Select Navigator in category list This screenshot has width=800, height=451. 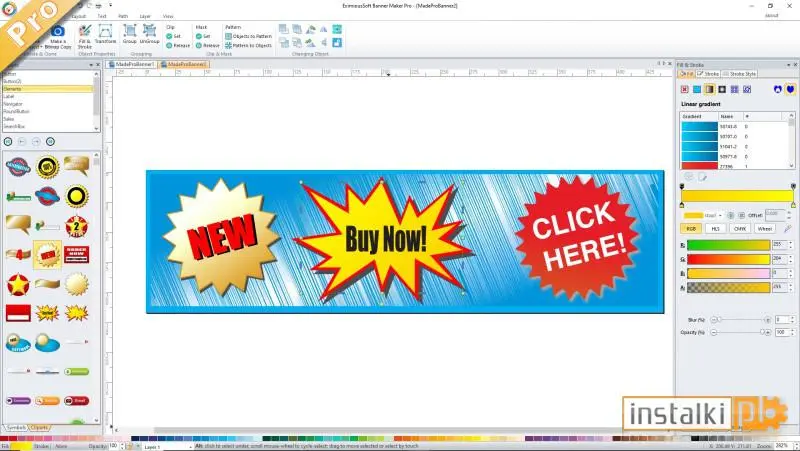pos(48,104)
